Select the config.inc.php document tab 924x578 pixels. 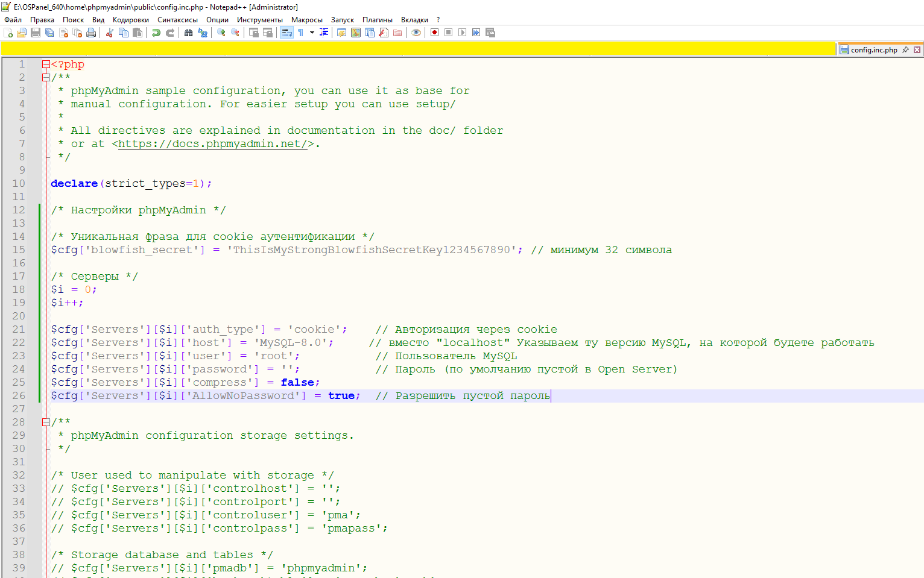pos(874,49)
